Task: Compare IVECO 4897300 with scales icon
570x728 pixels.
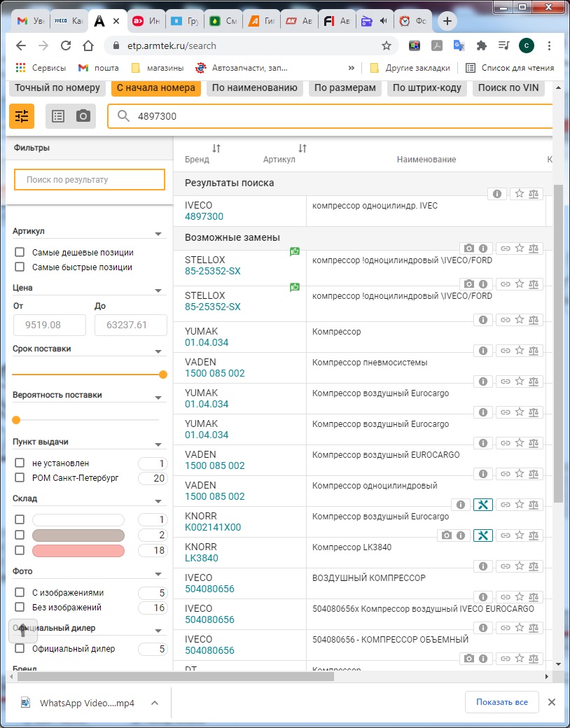Action: [534, 194]
